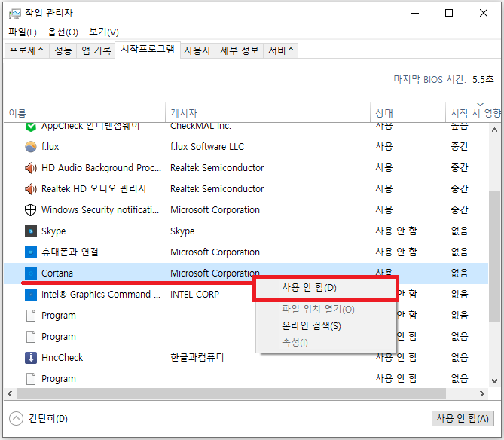
Task: Click the horizontal scrollbar right arrow
Action: click(482, 394)
